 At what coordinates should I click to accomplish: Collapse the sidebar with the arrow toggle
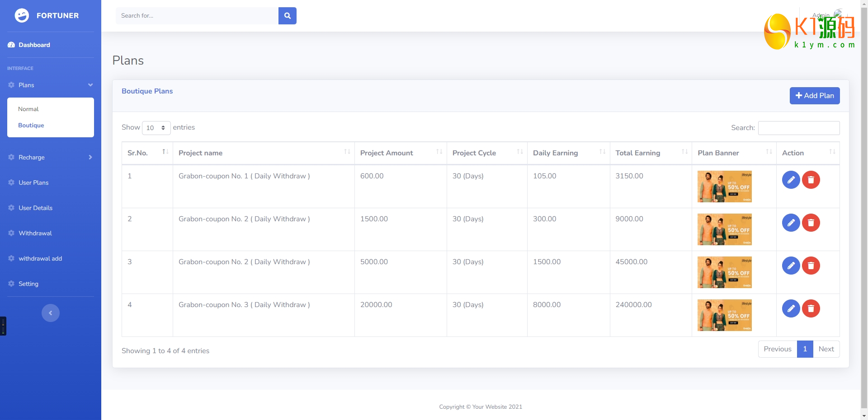click(x=51, y=313)
